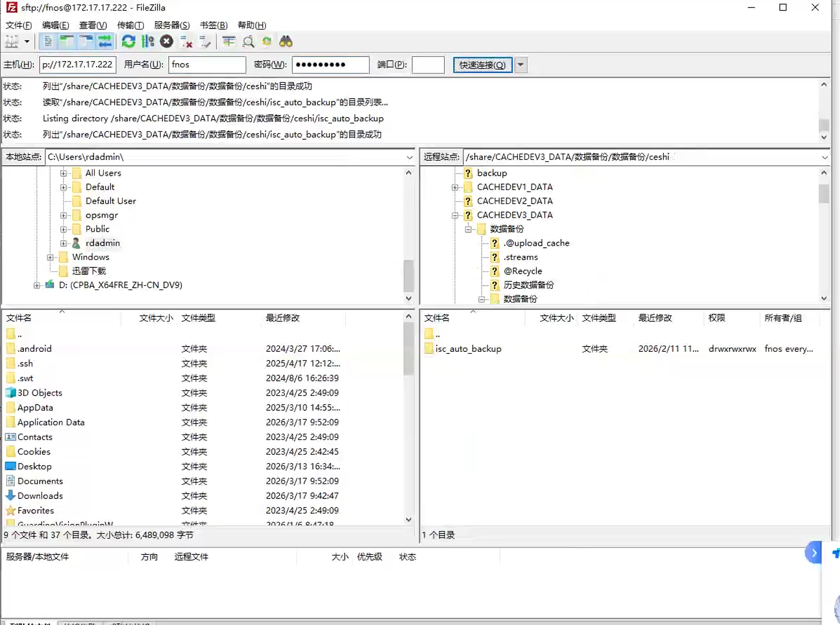Toggle remote directory tree display

(x=86, y=42)
